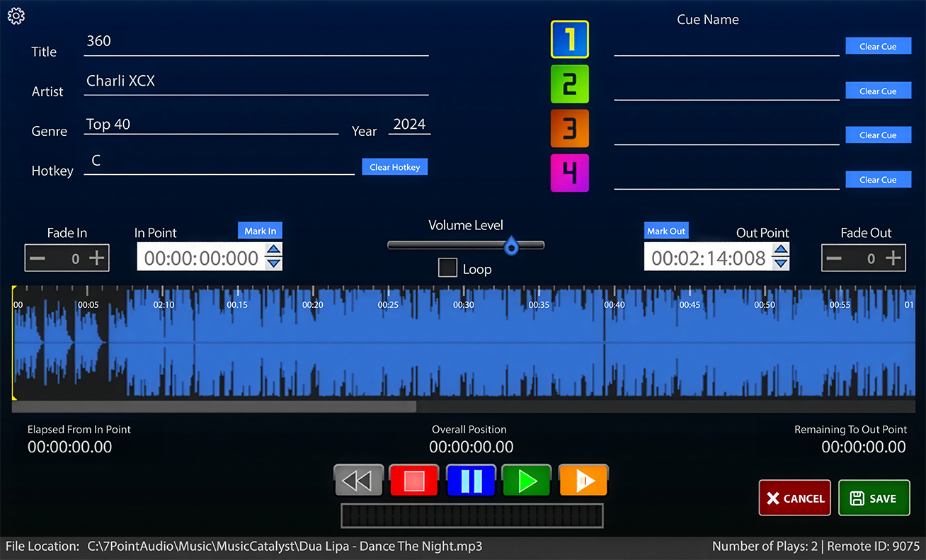Click the Volume Level slider knob
The image size is (926, 560).
point(511,246)
